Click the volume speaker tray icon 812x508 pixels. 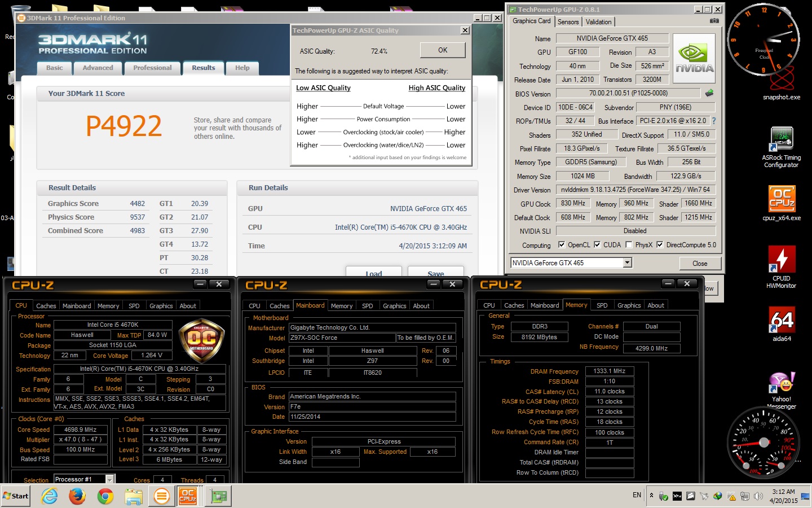(x=758, y=496)
